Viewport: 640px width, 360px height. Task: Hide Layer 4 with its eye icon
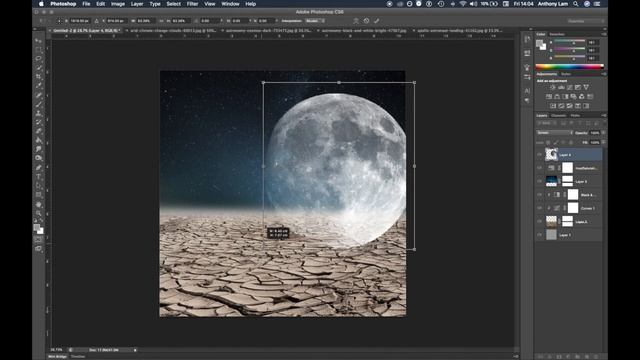click(540, 155)
